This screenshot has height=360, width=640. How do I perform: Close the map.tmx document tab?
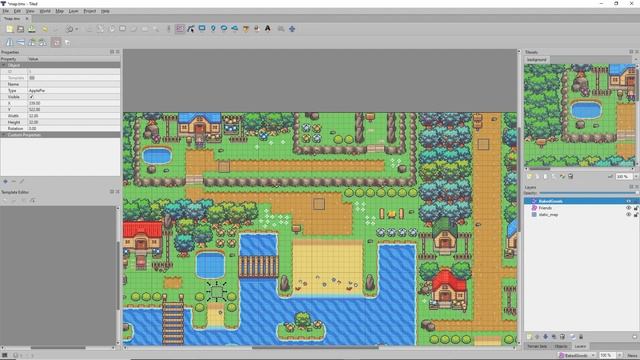tap(27, 18)
